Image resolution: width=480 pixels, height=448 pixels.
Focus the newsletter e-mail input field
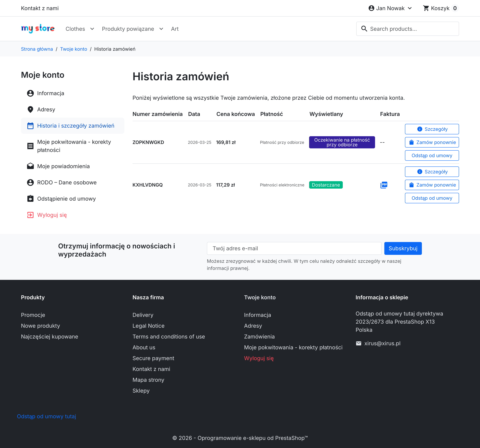(294, 248)
